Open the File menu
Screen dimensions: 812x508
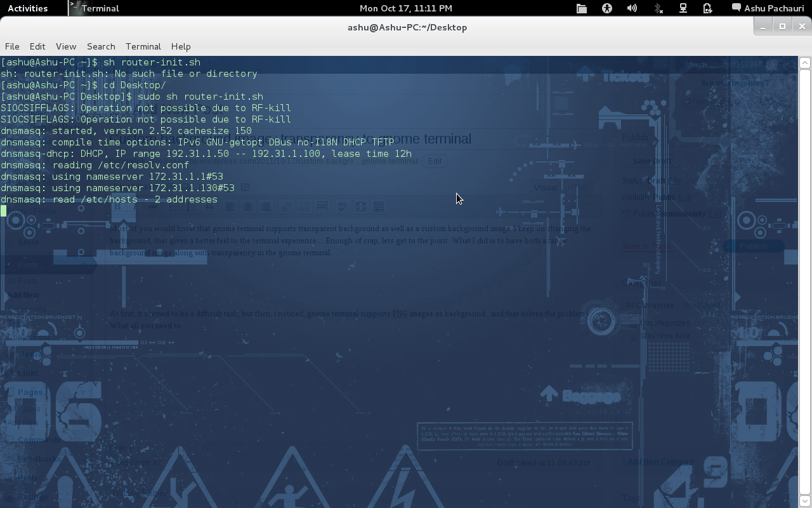tap(12, 46)
